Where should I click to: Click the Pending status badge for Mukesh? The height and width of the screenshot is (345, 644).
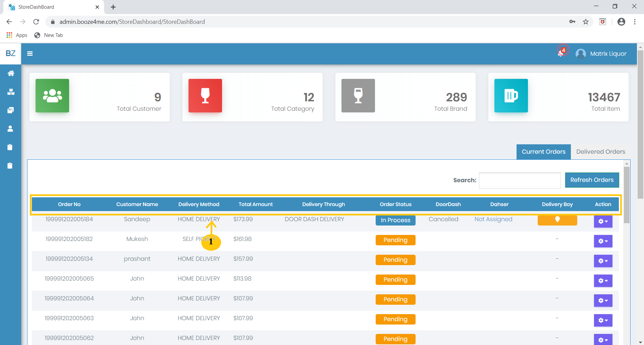[x=395, y=240]
